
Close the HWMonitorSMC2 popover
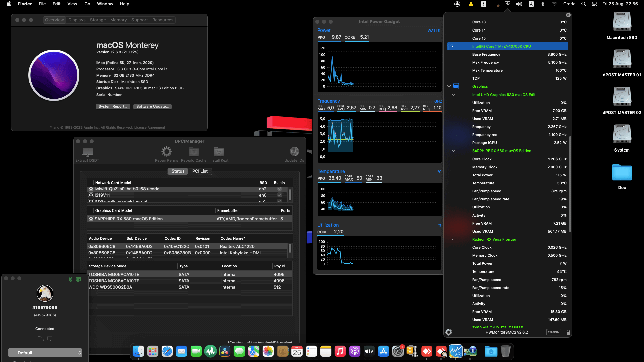click(x=568, y=15)
